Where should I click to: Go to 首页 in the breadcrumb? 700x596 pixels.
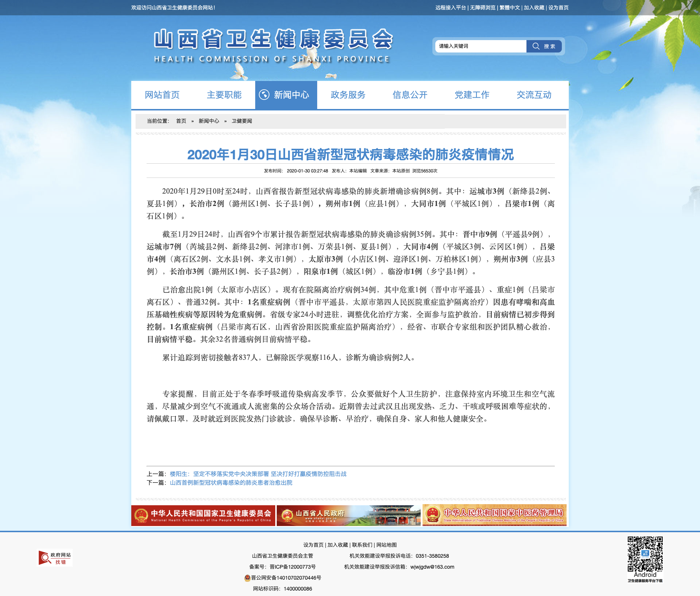click(181, 121)
